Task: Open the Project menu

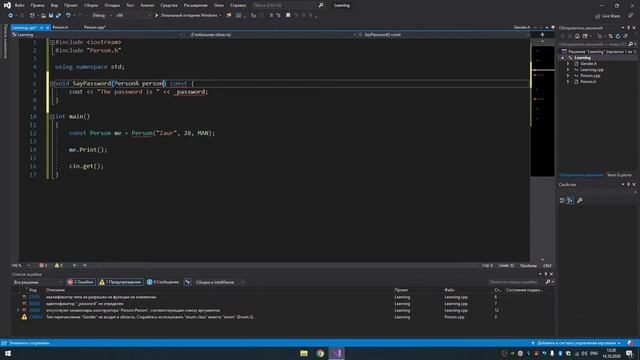Action: click(71, 5)
